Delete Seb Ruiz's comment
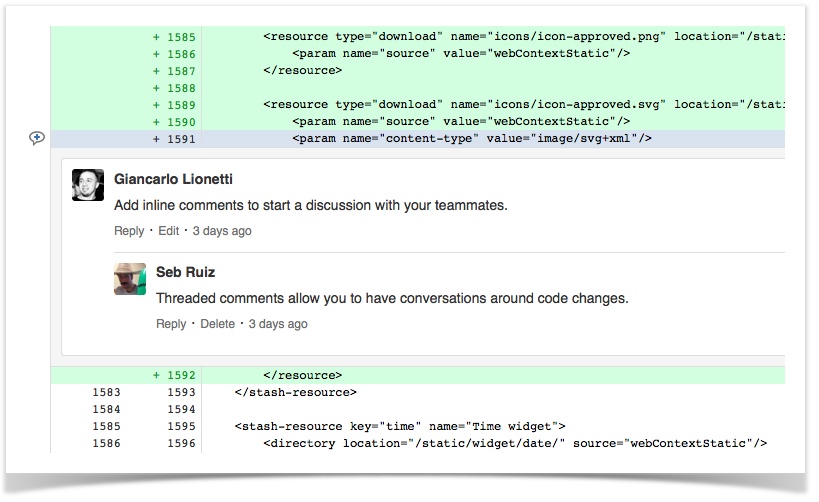819x502 pixels. pyautogui.click(x=217, y=324)
